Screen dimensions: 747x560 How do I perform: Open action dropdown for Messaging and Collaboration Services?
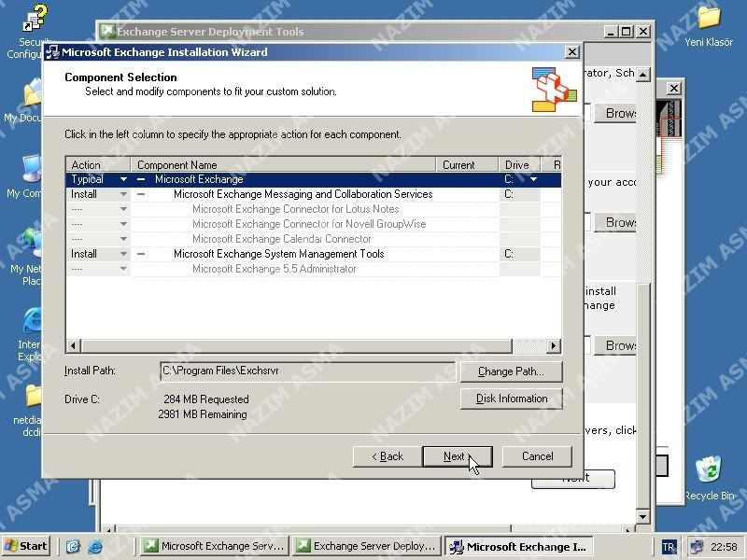pos(123,194)
